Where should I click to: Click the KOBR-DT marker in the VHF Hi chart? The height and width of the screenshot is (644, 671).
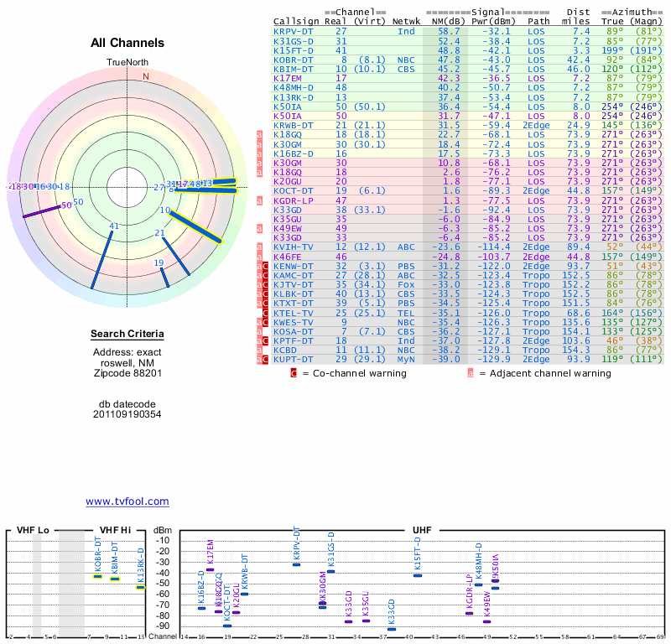pos(97,576)
